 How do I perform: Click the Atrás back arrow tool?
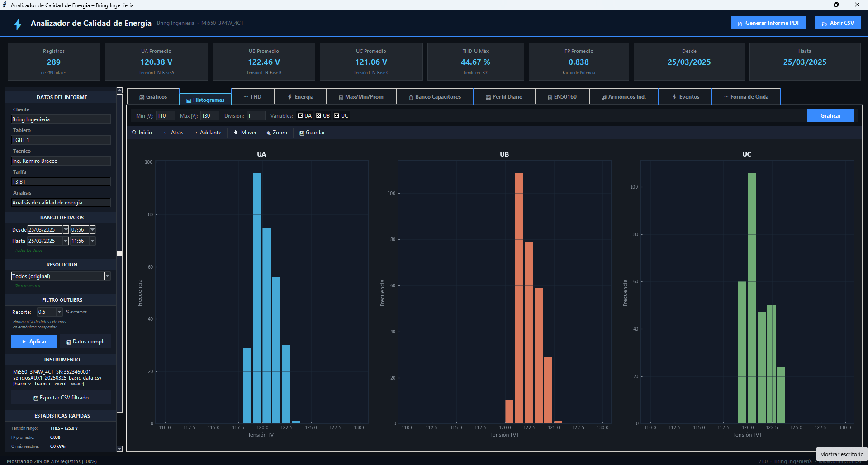tap(173, 133)
